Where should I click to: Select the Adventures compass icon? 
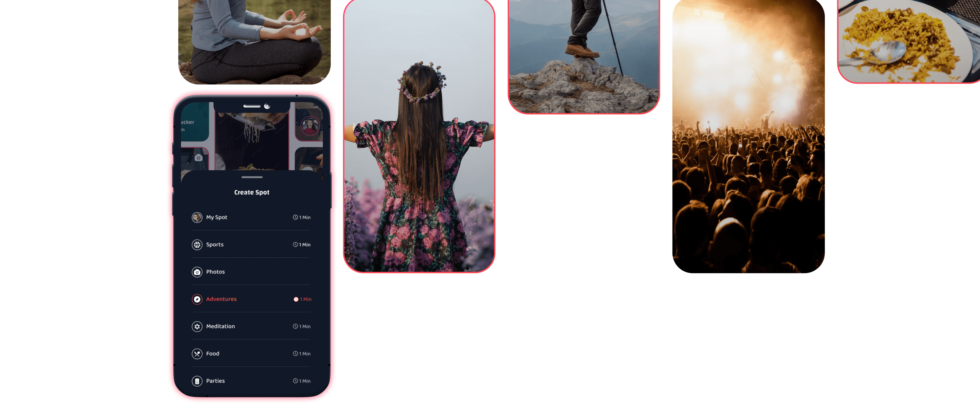197,299
